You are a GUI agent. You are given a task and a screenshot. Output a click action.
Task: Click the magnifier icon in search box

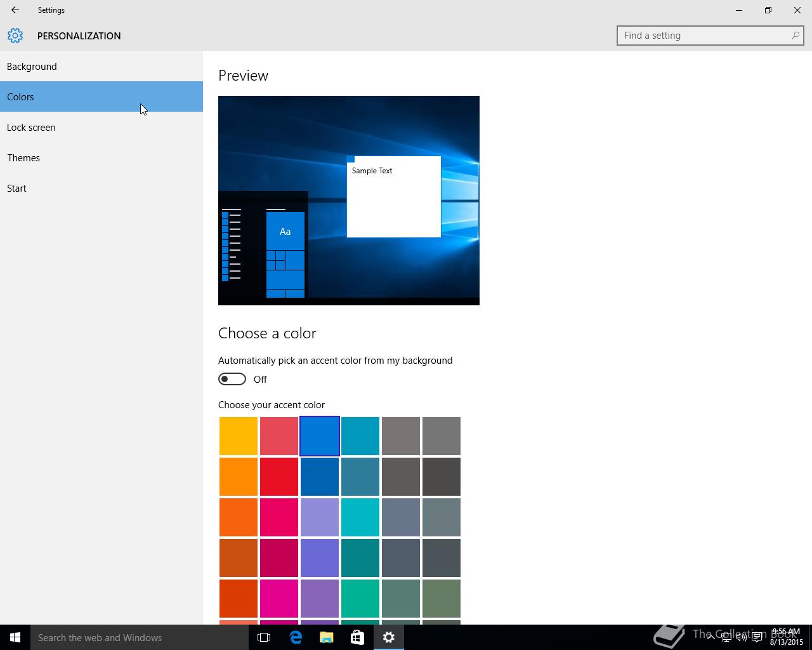795,36
